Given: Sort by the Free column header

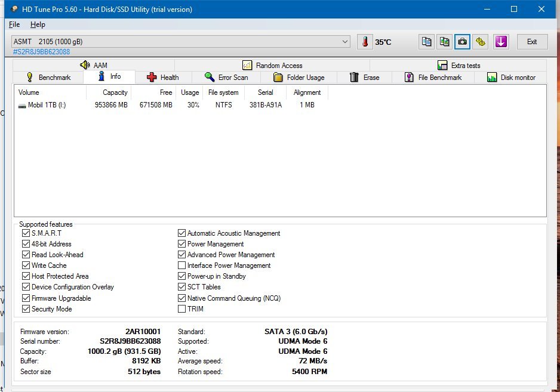Looking at the screenshot, I should [x=153, y=92].
